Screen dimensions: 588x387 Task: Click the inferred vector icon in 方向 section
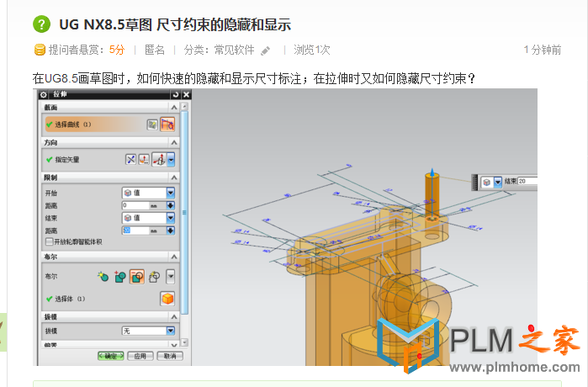coord(159,160)
